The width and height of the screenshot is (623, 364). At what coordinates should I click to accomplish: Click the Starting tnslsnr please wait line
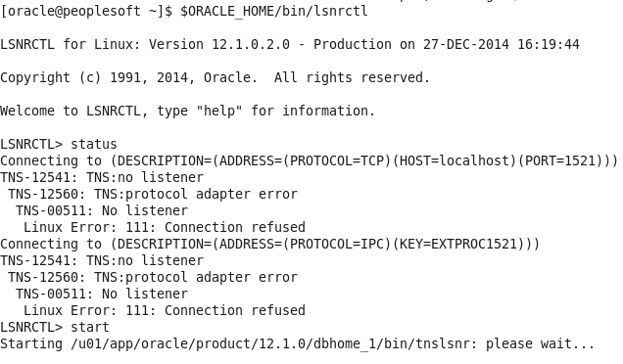(297, 343)
